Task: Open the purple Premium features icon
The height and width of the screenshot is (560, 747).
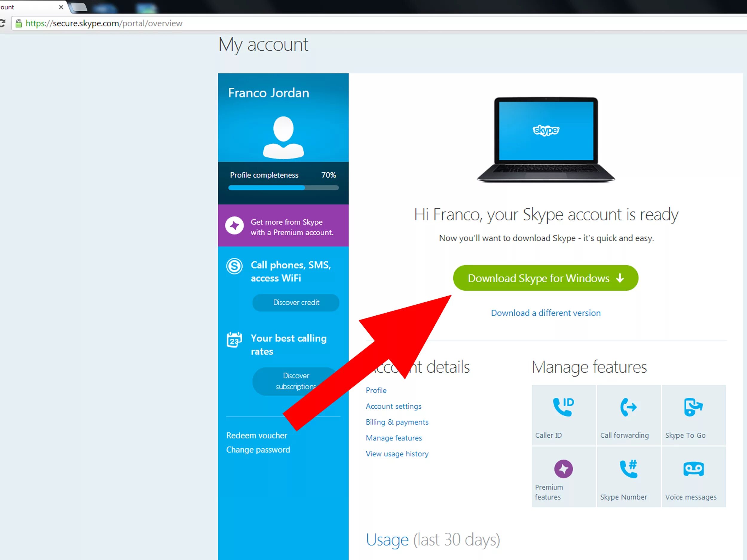Action: pyautogui.click(x=563, y=469)
